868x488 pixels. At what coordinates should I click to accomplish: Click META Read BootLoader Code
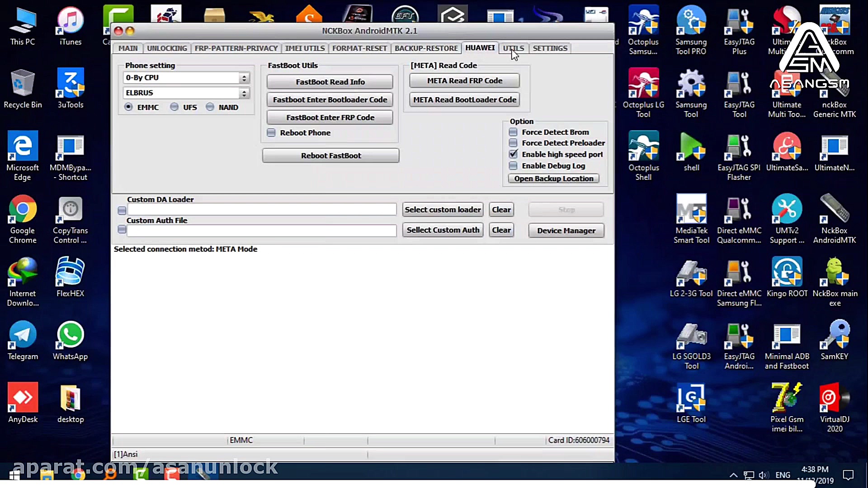point(465,99)
